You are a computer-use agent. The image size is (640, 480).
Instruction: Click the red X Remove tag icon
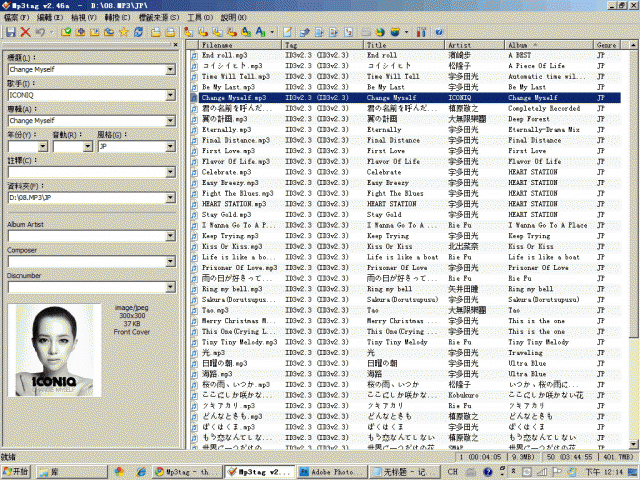(25, 32)
